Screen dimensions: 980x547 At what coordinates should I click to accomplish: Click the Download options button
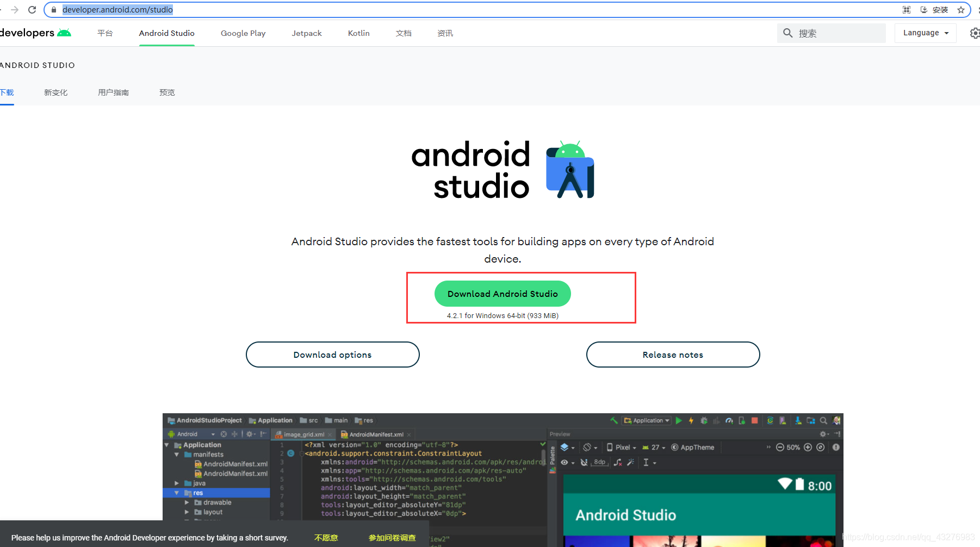click(332, 355)
